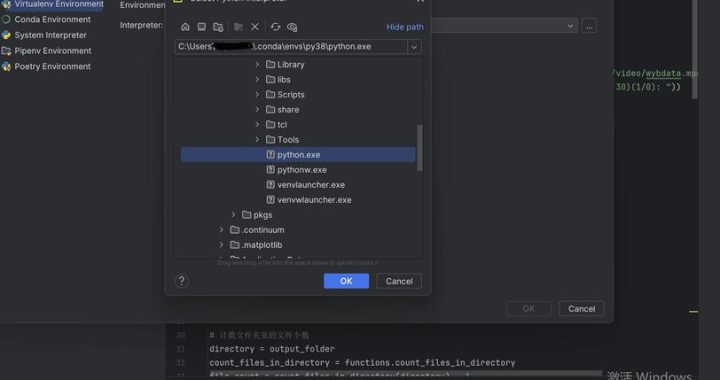720x380 pixels.
Task: Click the .continuum folder name
Action: click(263, 230)
